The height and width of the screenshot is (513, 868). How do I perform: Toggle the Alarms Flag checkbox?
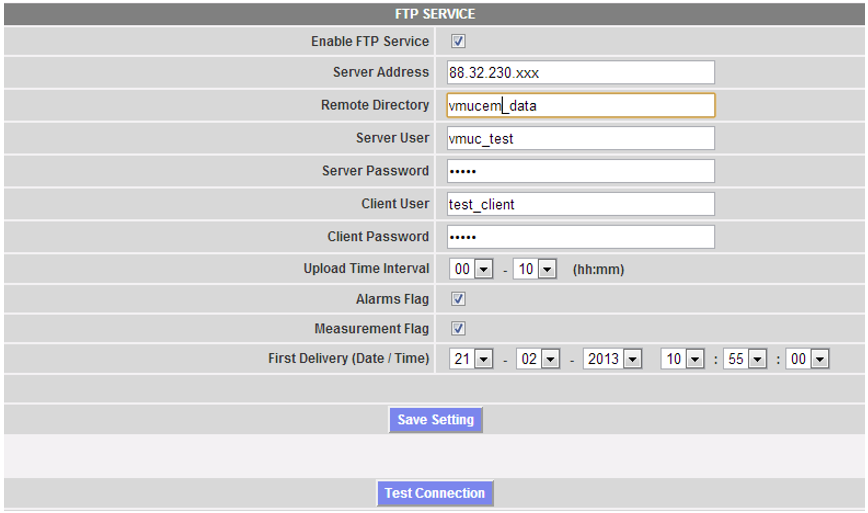(458, 299)
